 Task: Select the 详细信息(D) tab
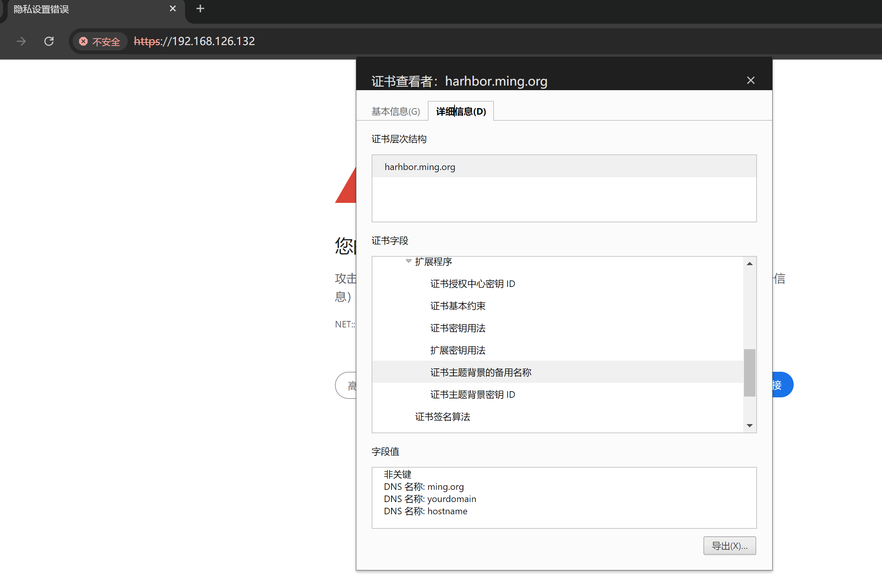click(461, 112)
